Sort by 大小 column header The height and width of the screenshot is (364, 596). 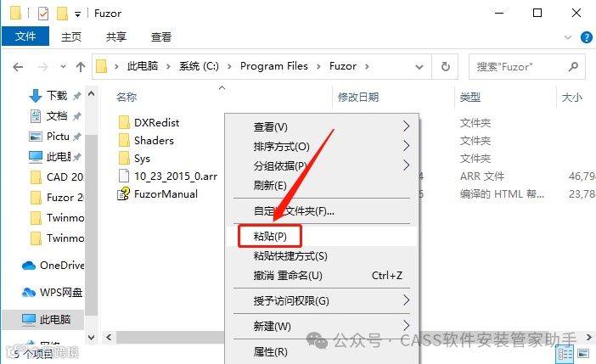571,98
